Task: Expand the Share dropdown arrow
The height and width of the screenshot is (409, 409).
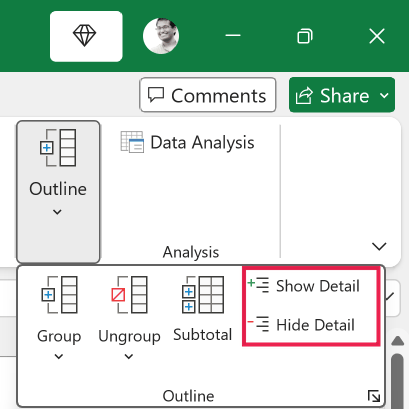Action: tap(384, 95)
